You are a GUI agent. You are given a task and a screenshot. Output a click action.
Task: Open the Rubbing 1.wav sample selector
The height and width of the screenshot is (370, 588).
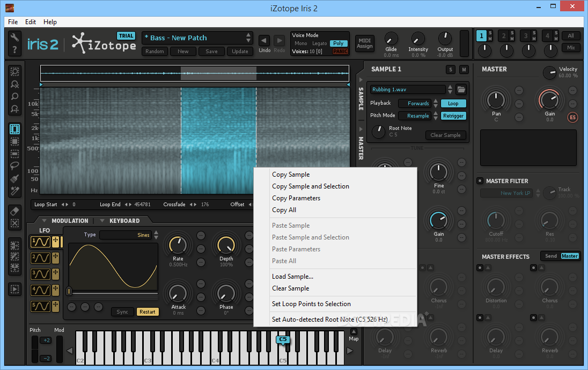(408, 89)
